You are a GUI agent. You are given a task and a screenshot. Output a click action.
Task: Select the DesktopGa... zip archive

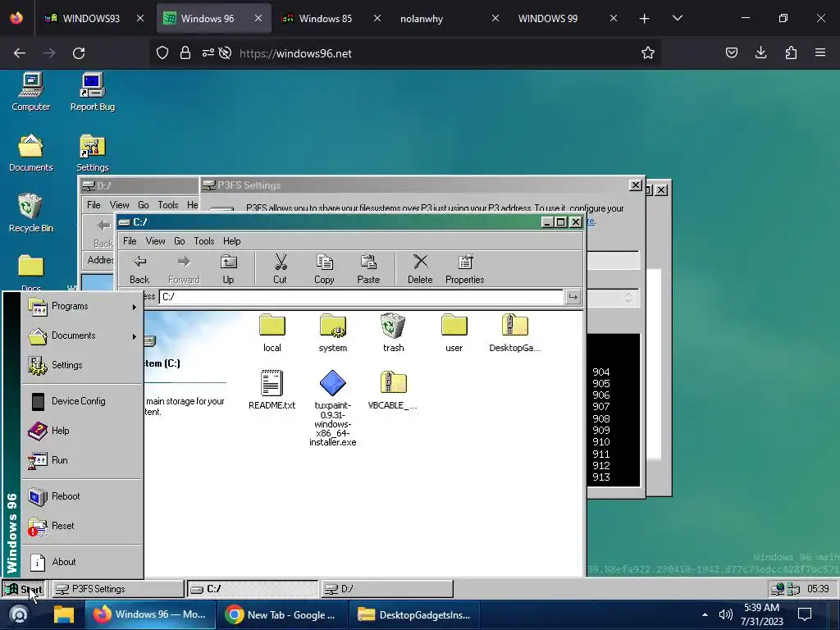coord(515,333)
